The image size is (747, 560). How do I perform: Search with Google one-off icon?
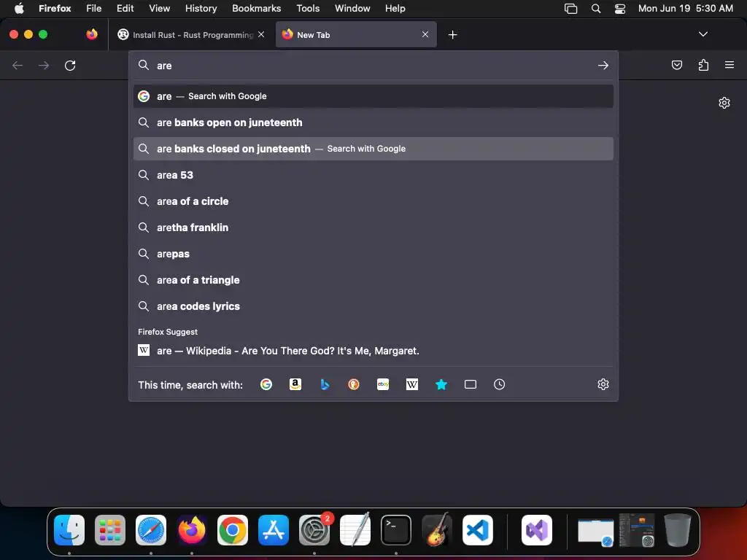pyautogui.click(x=266, y=384)
